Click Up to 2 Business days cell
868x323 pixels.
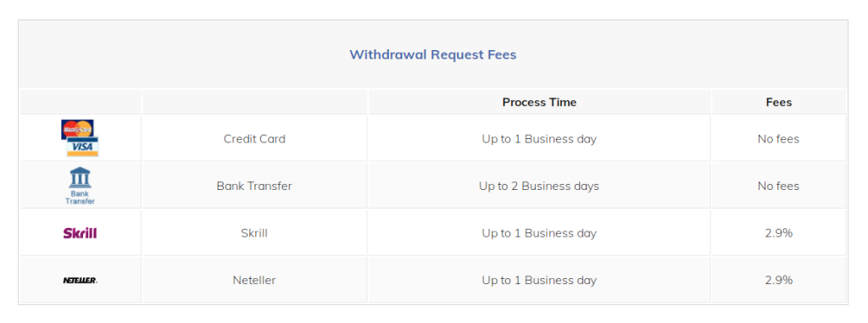click(539, 187)
